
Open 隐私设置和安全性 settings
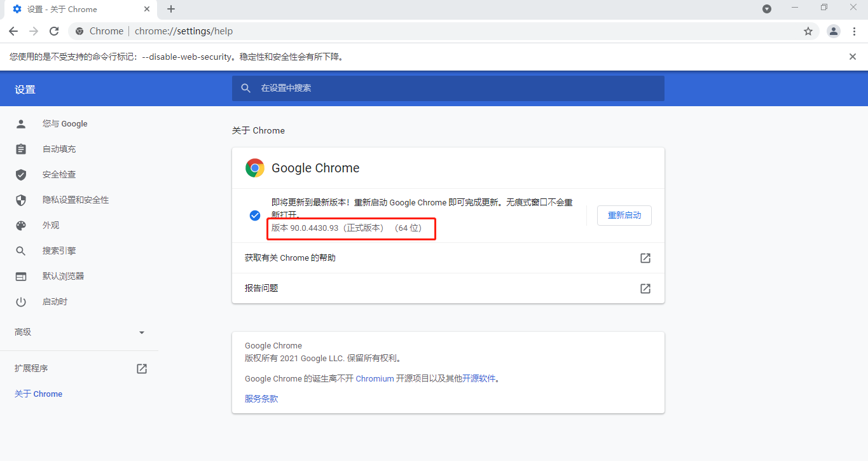tap(21, 200)
